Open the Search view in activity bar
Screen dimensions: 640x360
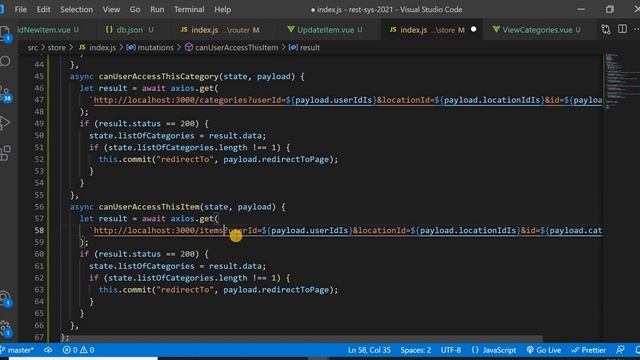5,62
